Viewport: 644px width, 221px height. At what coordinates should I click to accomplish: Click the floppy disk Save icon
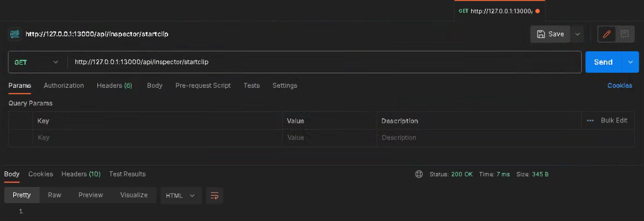541,34
